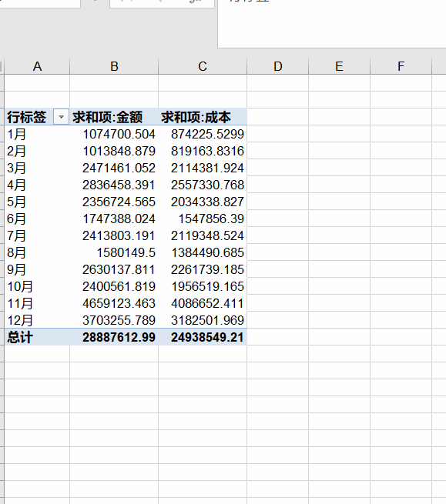The height and width of the screenshot is (504, 446).
Task: Select column A header
Action: point(37,66)
